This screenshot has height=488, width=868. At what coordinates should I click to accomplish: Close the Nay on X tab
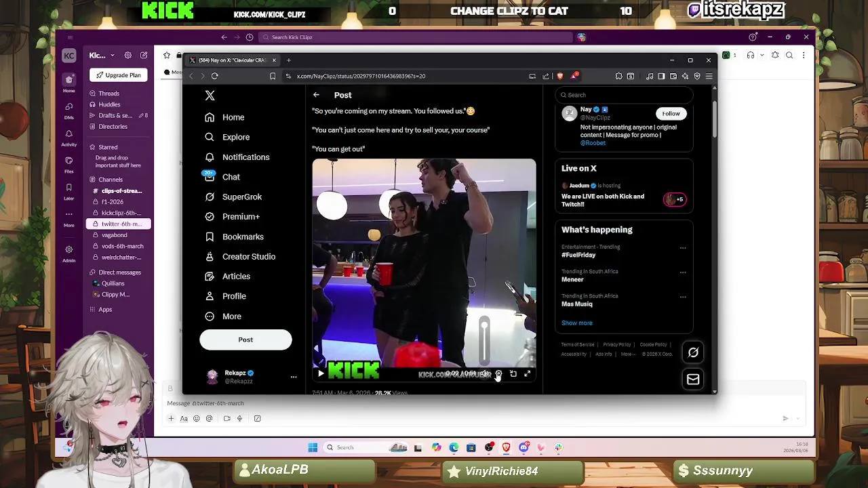[274, 60]
